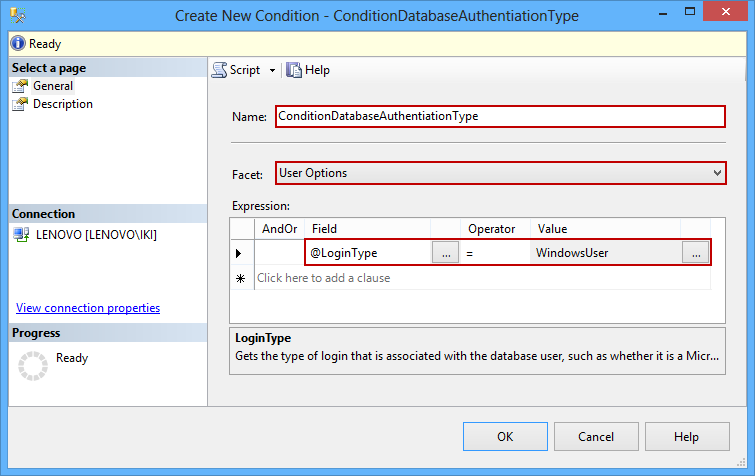Select the Description page

[x=62, y=104]
